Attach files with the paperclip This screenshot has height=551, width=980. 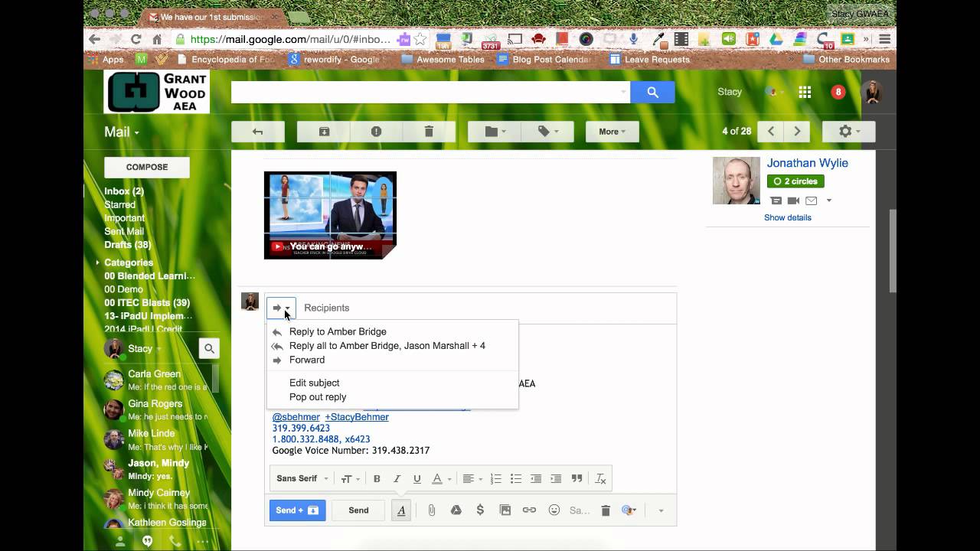(431, 510)
